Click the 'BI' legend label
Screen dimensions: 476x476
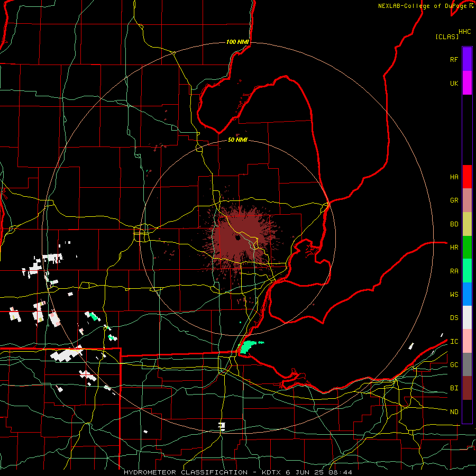[454, 388]
